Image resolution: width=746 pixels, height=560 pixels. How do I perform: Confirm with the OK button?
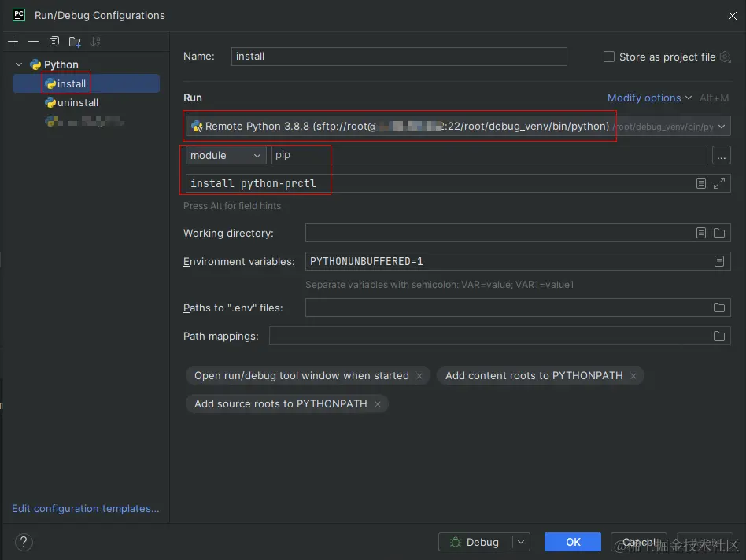coord(573,542)
